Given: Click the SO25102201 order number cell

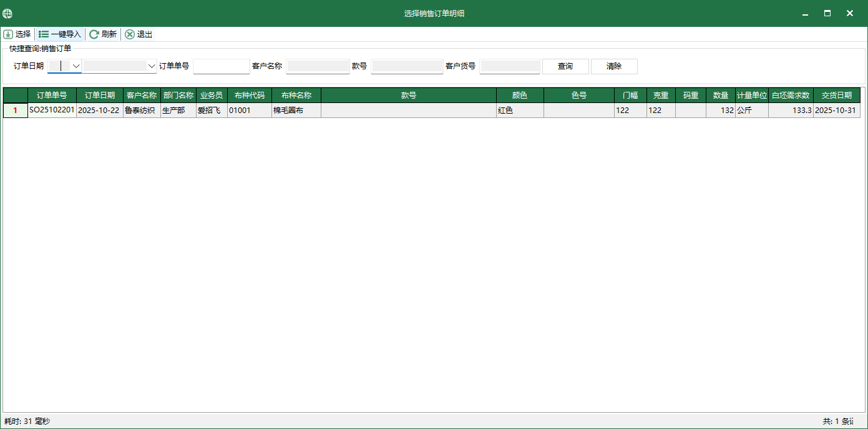Looking at the screenshot, I should [x=52, y=111].
